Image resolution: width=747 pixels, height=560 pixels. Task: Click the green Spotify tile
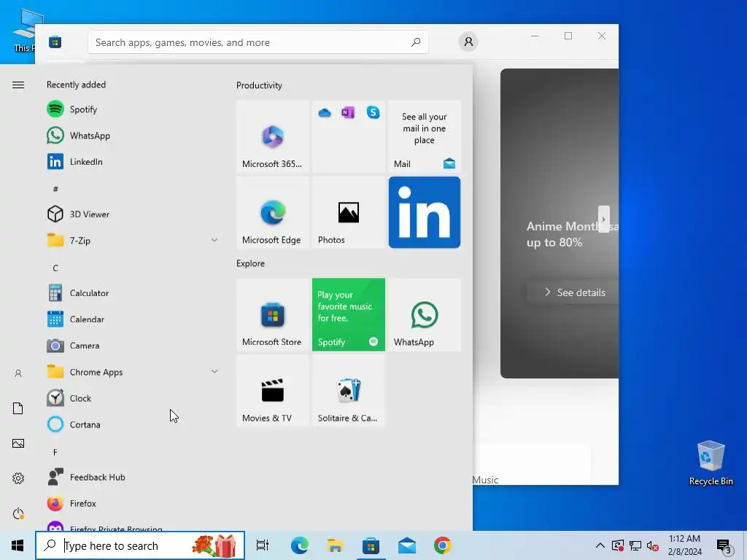tap(348, 315)
